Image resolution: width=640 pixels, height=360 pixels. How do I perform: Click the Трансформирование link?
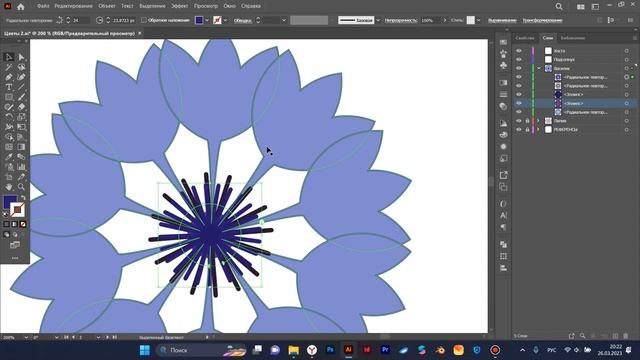542,20
